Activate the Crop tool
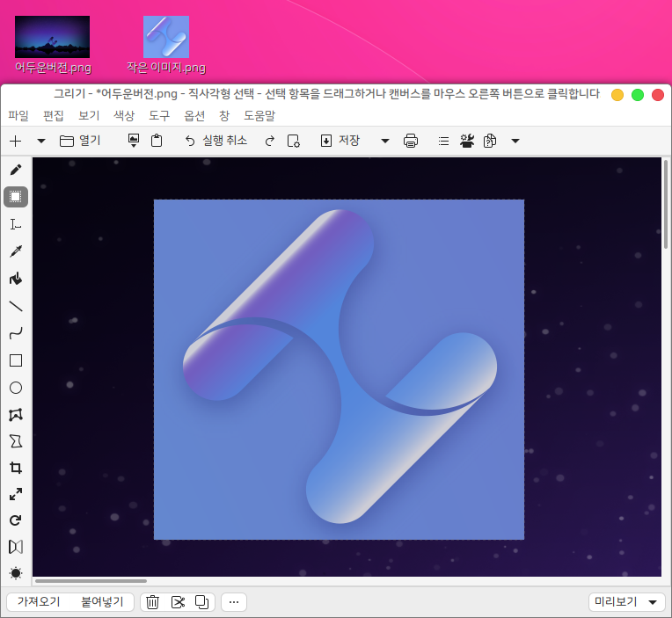Viewport: 672px width, 618px height. tap(16, 468)
